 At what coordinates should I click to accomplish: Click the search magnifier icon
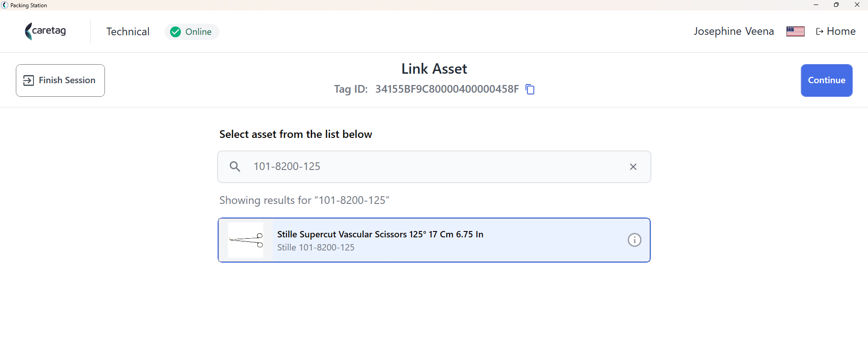235,167
